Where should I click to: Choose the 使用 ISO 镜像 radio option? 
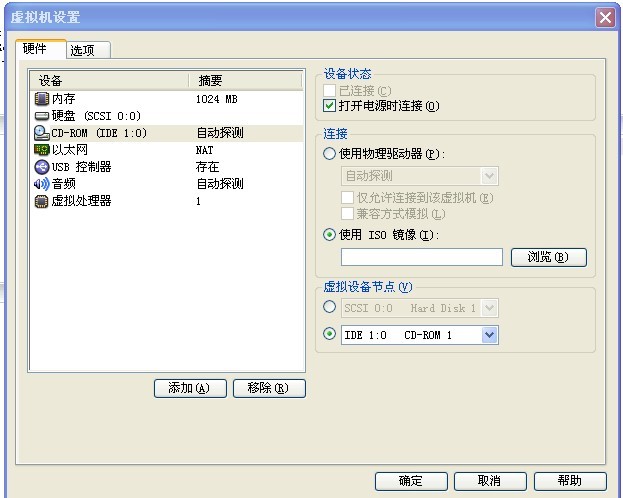click(x=330, y=235)
